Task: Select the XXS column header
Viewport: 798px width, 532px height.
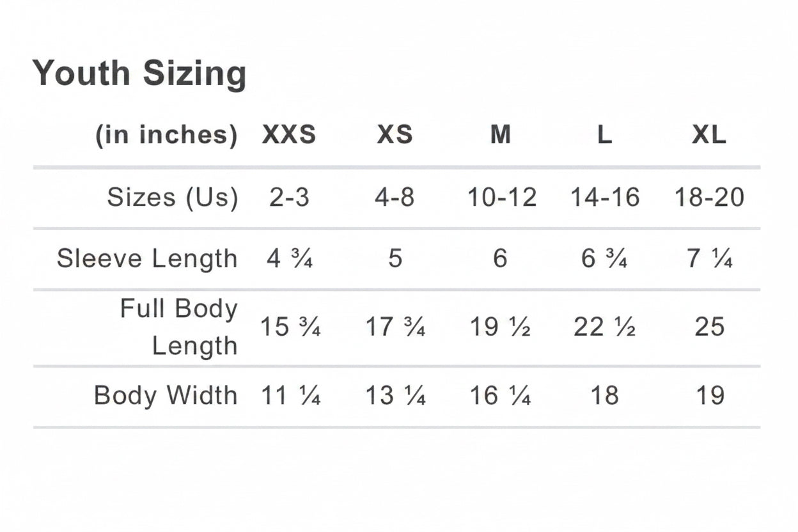Action: [x=289, y=135]
